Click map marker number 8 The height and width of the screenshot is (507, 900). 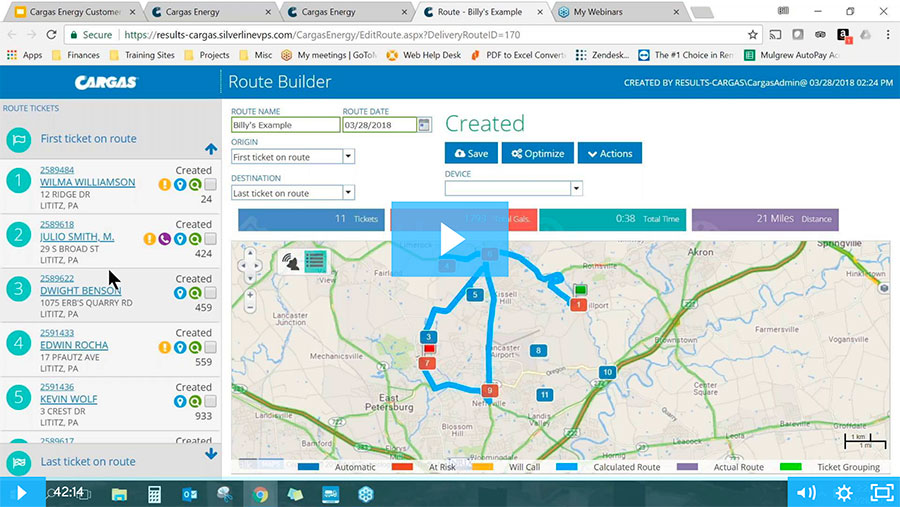click(x=538, y=350)
